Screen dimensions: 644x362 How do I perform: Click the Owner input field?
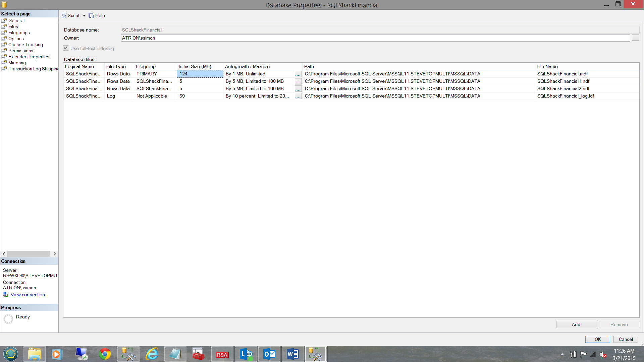tap(375, 38)
